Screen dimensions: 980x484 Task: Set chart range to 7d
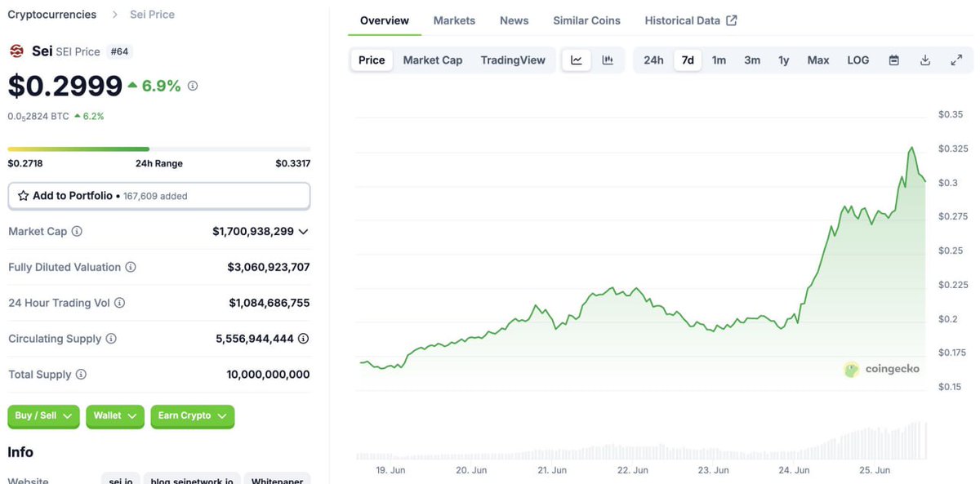point(688,60)
